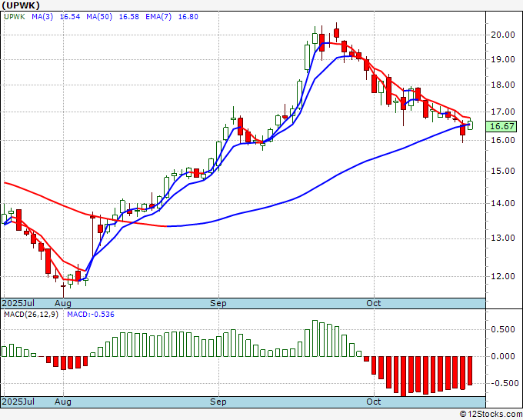Click the highest red candlestick above 20.00
This screenshot has height=420, width=523.
coord(336,32)
